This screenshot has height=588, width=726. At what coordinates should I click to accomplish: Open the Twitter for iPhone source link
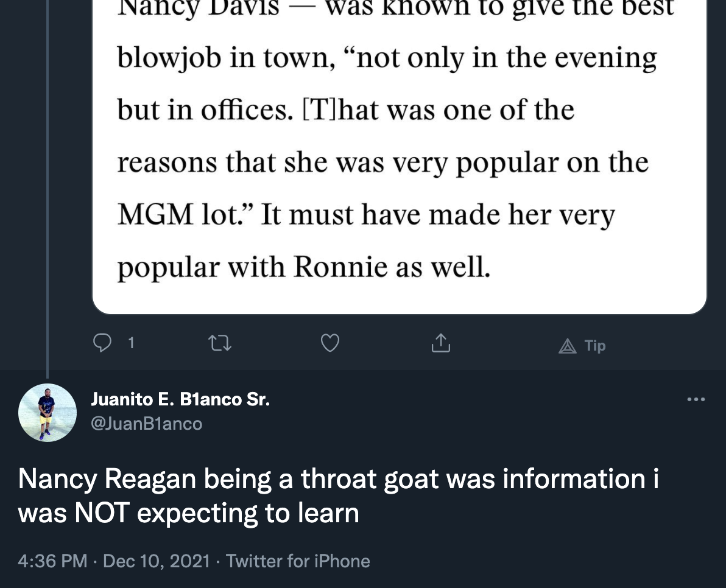[x=298, y=561]
